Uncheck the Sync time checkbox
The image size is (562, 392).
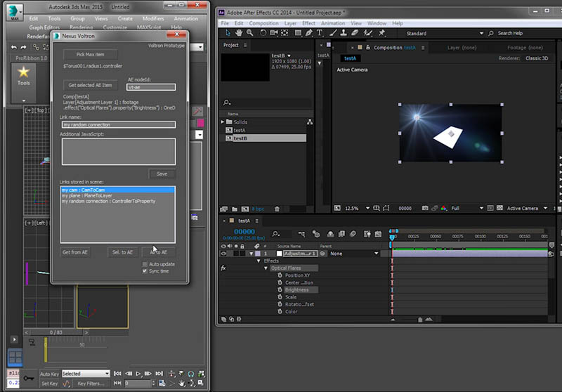click(x=145, y=271)
